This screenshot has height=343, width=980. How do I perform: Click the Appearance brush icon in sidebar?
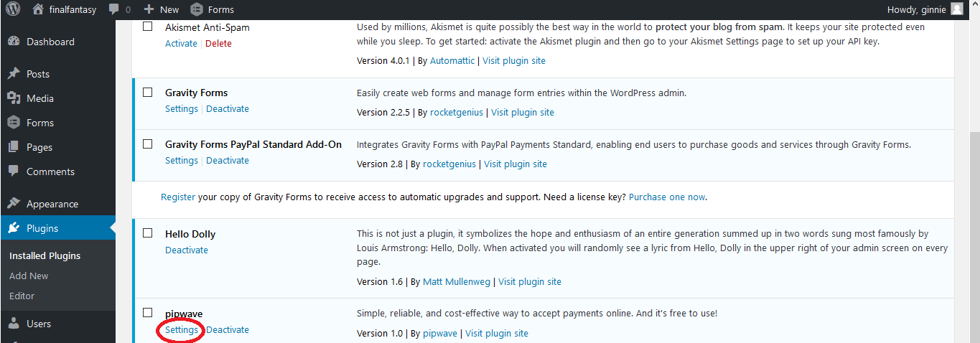tap(14, 204)
